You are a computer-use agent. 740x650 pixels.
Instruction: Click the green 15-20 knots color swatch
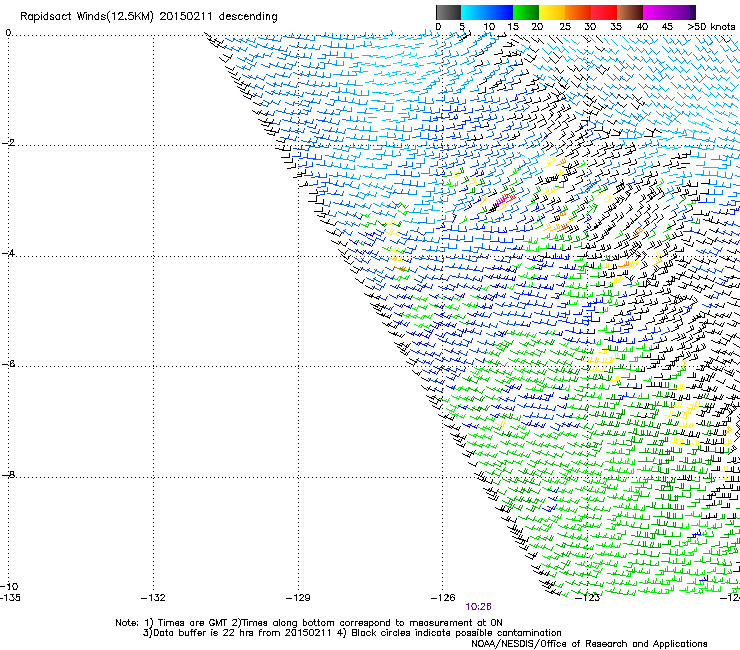click(526, 12)
